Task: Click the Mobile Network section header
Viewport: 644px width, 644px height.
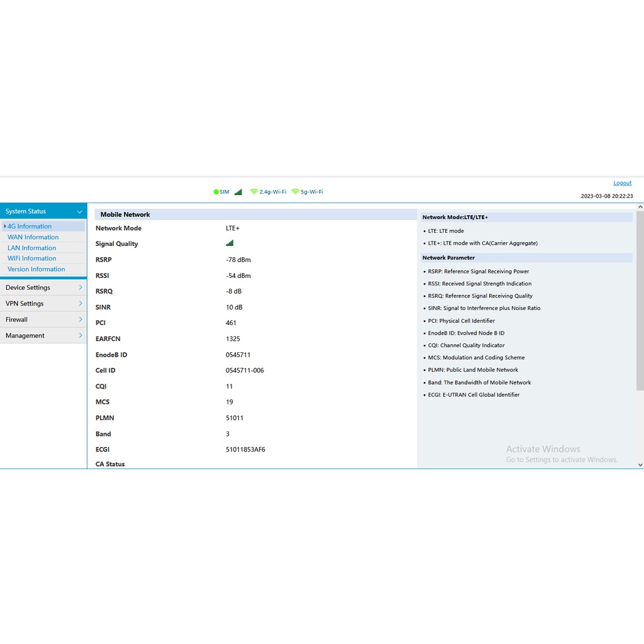Action: [125, 214]
